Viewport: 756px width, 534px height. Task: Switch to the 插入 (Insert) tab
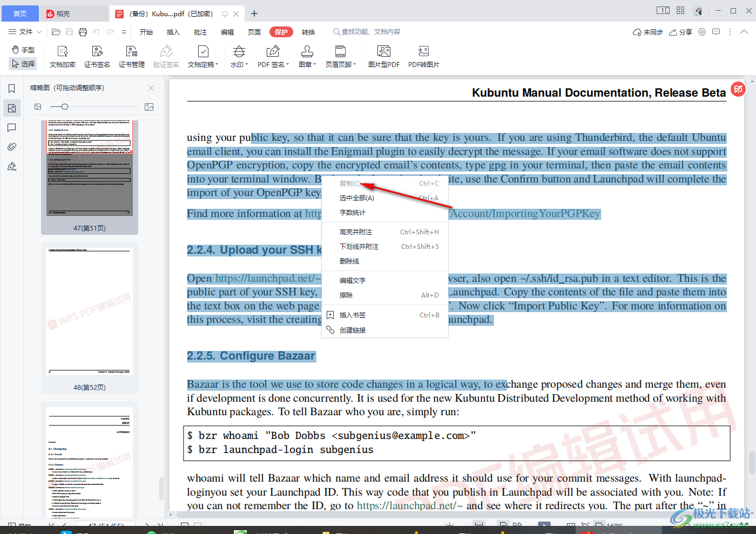tap(173, 32)
